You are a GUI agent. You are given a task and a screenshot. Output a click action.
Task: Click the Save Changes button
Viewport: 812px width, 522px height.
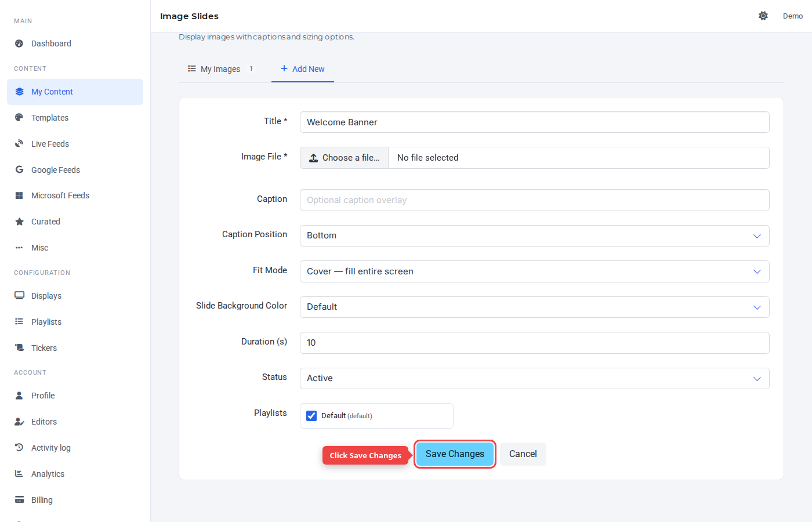(x=455, y=454)
